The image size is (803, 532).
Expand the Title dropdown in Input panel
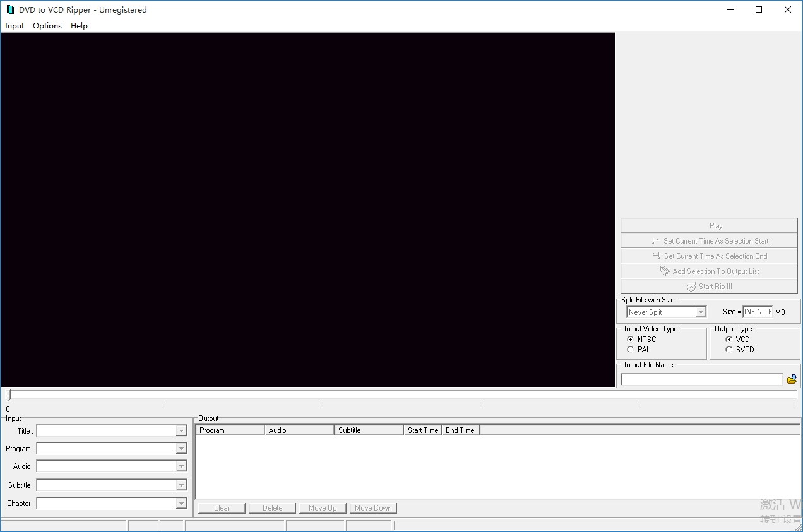click(x=182, y=430)
